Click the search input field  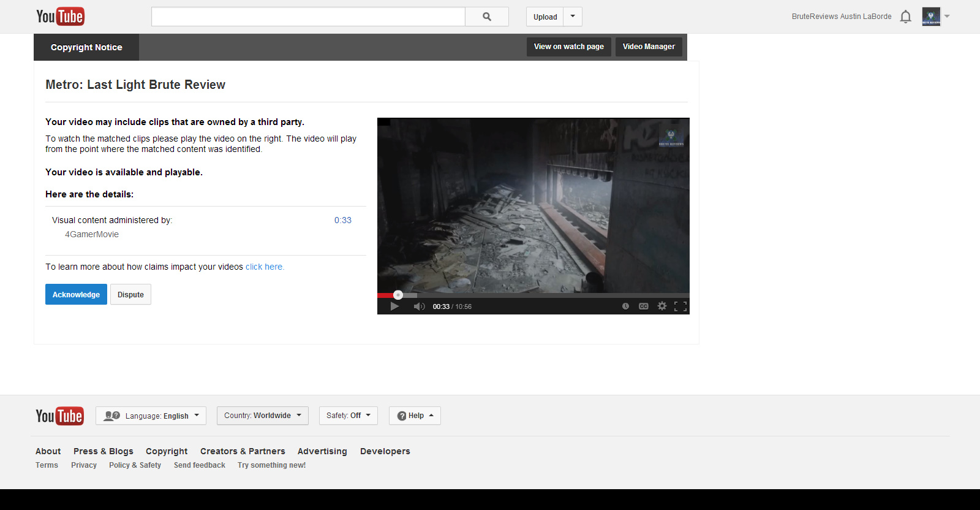(308, 17)
